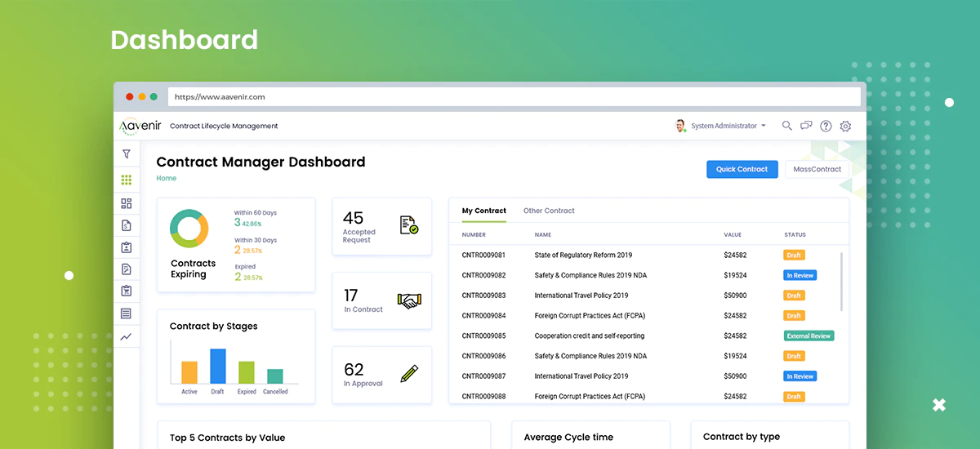Open the Accepted Request card
Viewport: 980px width, 449px height.
[x=382, y=226]
